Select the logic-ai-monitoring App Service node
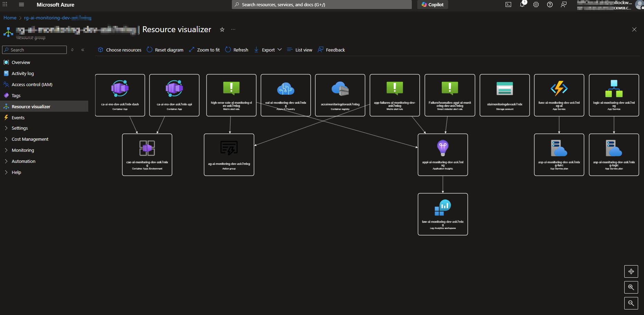This screenshot has width=644, height=315. click(x=614, y=95)
